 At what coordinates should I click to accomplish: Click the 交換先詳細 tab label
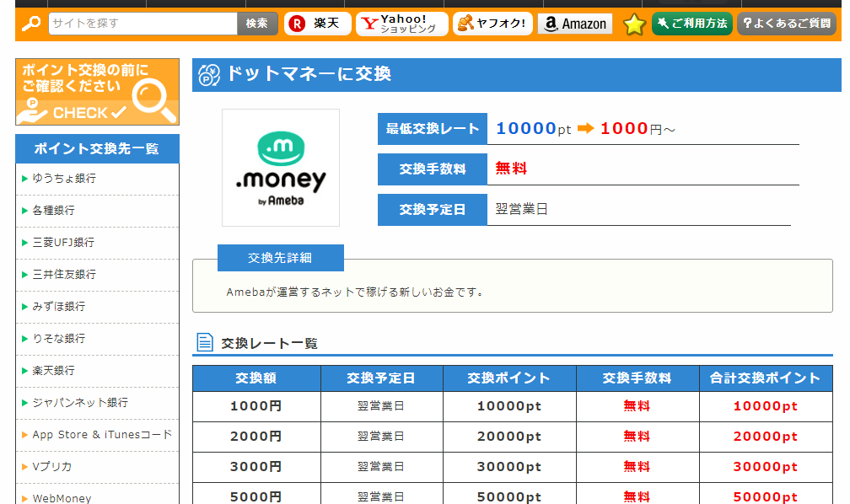280,258
